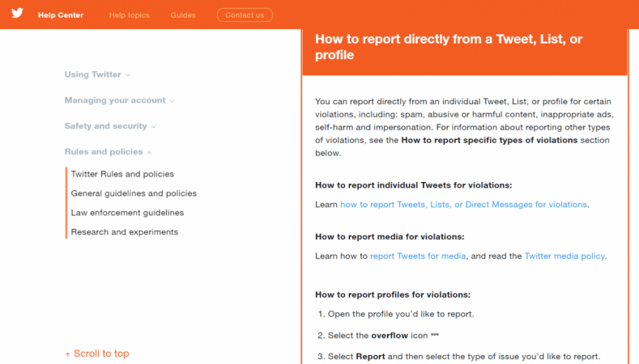
Task: Collapse the Rules and policies section
Action: click(x=108, y=151)
